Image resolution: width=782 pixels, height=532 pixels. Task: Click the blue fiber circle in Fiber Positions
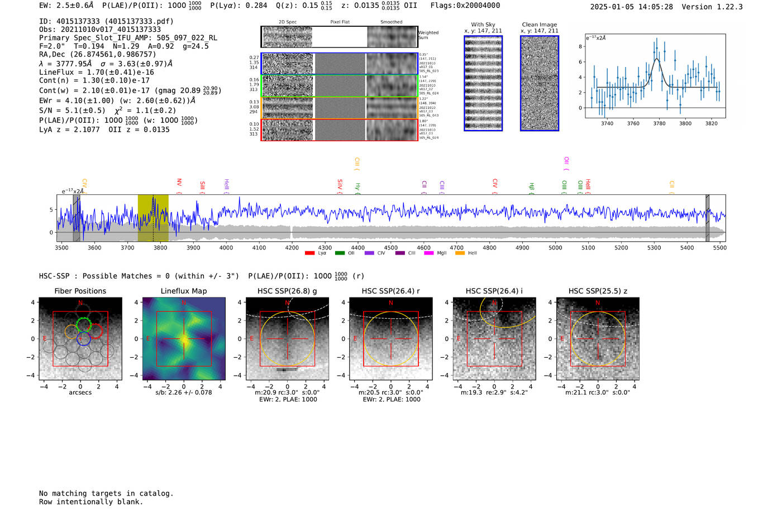coord(83,338)
